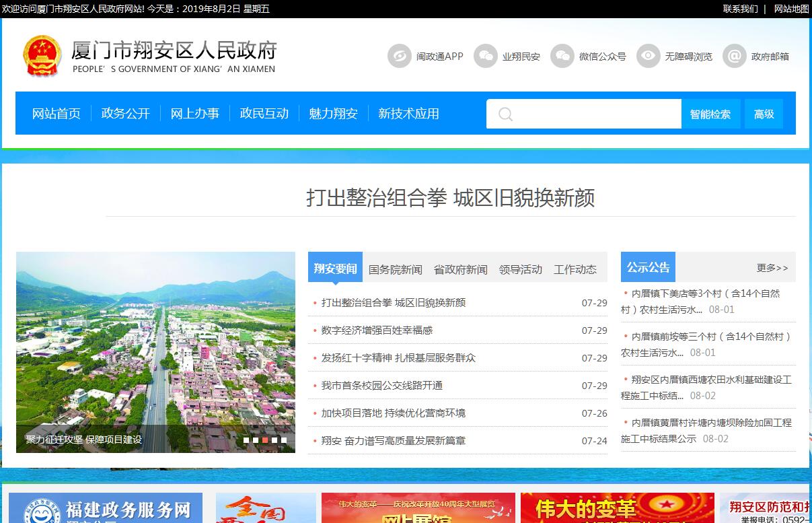The image size is (812, 523).
Task: Expand 更多>> in the 公示公告 panel
Action: tap(772, 268)
